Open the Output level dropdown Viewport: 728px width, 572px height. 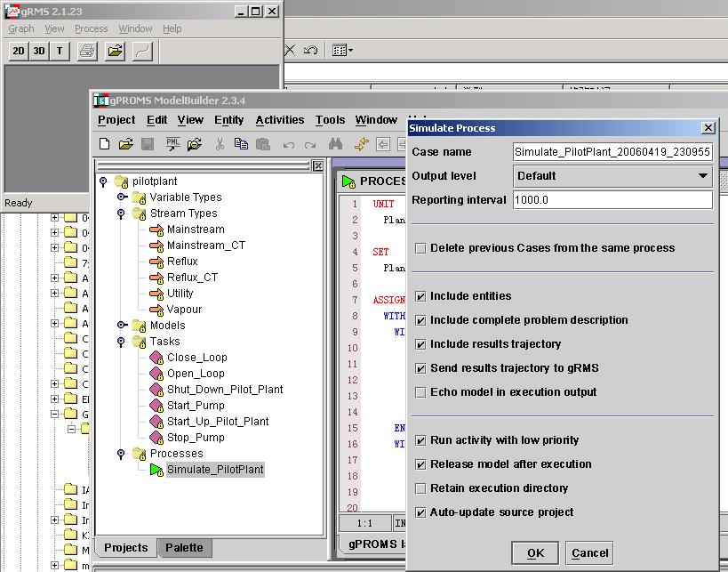[x=612, y=176]
